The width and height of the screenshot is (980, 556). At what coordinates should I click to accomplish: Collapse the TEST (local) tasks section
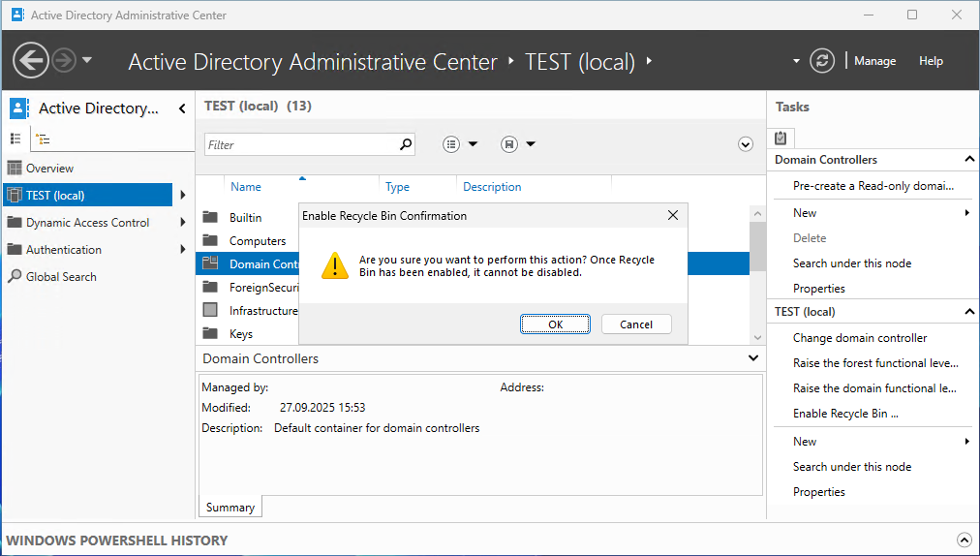(969, 312)
